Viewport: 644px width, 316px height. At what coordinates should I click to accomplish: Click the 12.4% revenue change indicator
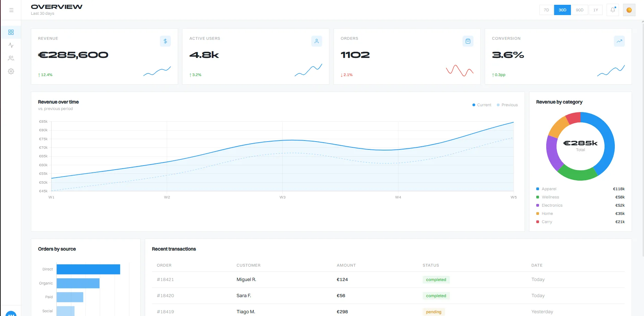(45, 75)
